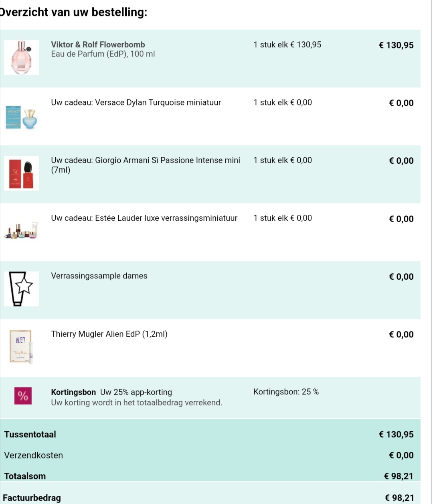Select the 'Verzendkosten' shipping cost row

[x=210, y=455]
